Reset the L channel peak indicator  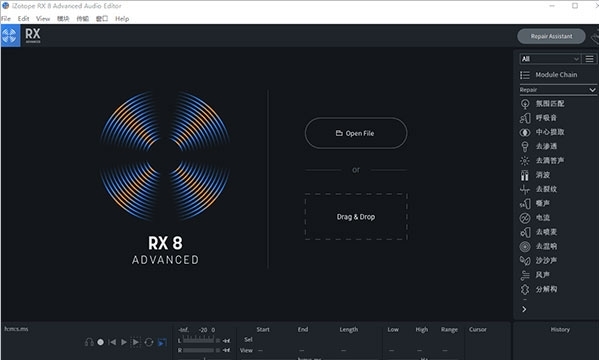[x=227, y=341]
